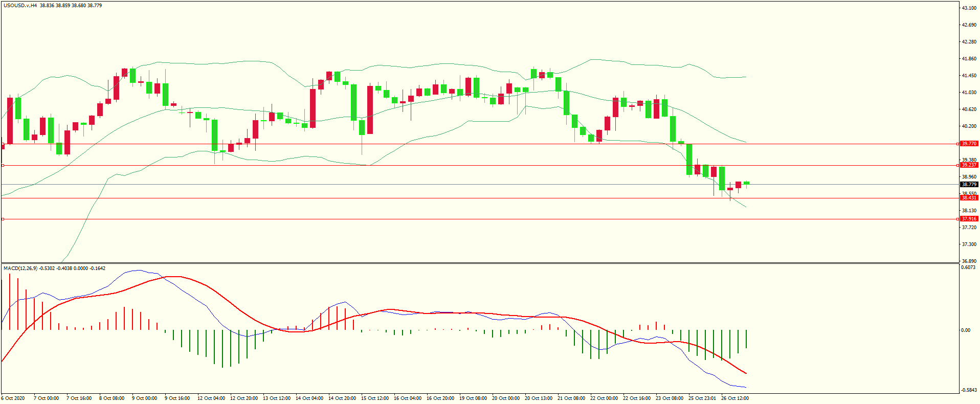The image size is (980, 404).
Task: Click the 13 Oct 12:00 time label
Action: click(x=277, y=398)
